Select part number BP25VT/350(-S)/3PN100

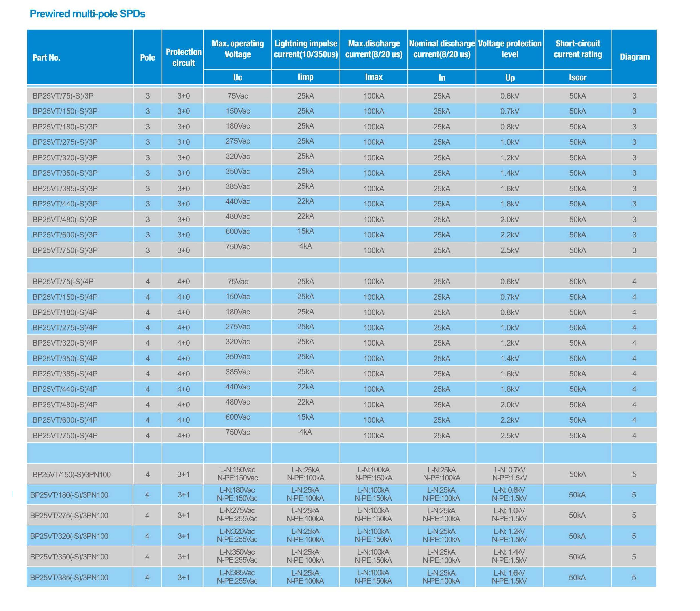(69, 557)
